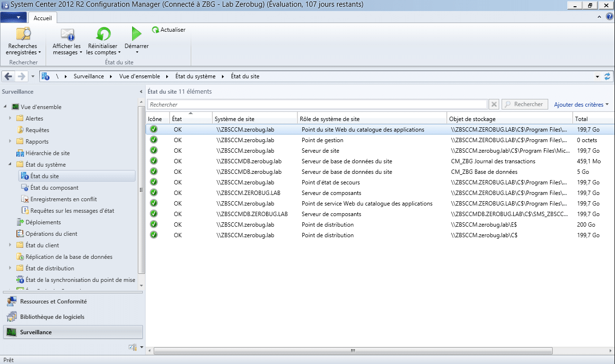Click the Rechercher search button
This screenshot has height=364, width=615.
click(x=525, y=104)
